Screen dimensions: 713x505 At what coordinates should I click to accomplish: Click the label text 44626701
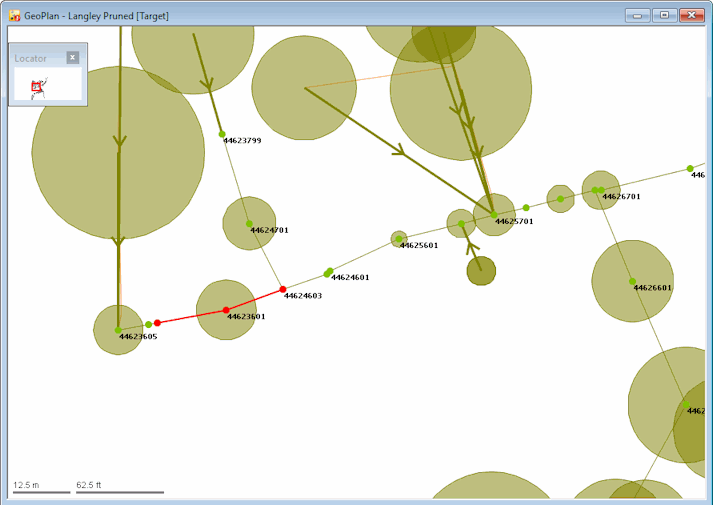pyautogui.click(x=621, y=196)
